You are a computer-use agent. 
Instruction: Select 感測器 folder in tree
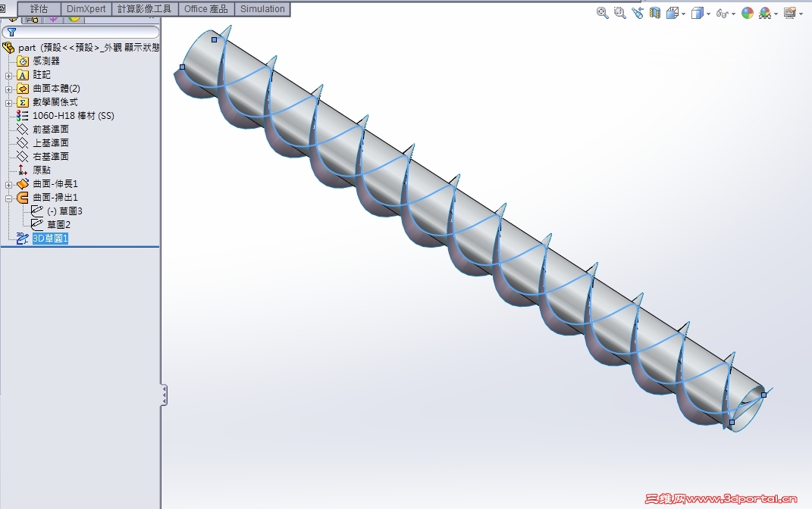[x=46, y=61]
